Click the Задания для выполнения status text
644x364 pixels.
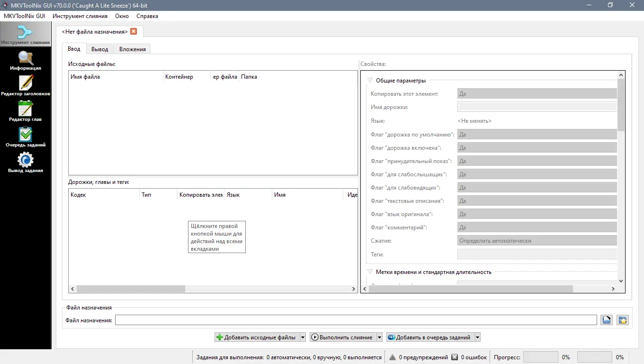[289, 357]
